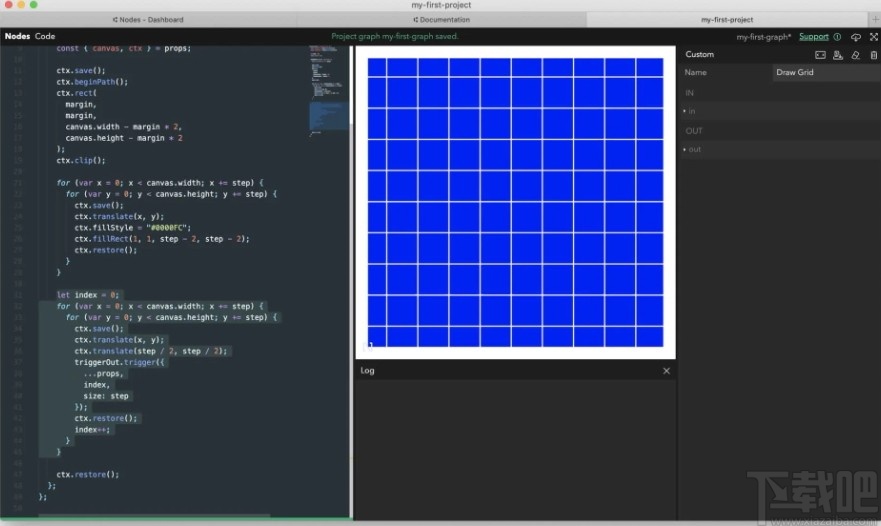
Task: Click the Custom panel heading
Action: pos(700,55)
